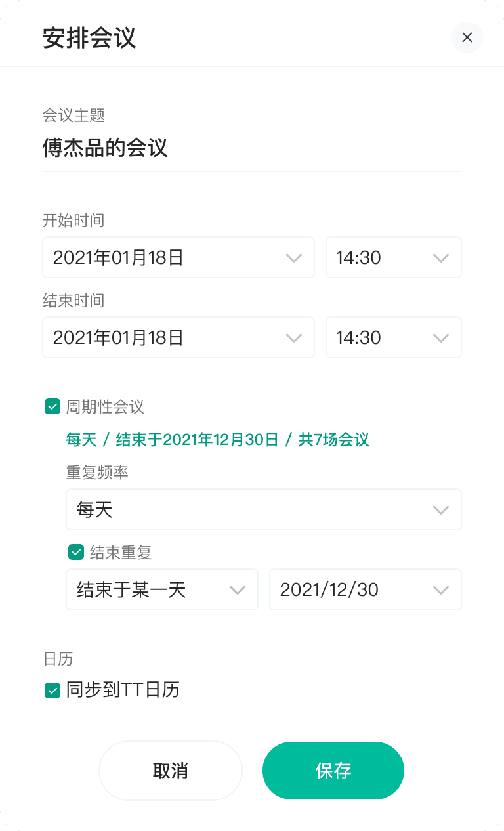Open the 结束于某一天 end type dropdown
This screenshot has height=831, width=504.
coord(162,589)
